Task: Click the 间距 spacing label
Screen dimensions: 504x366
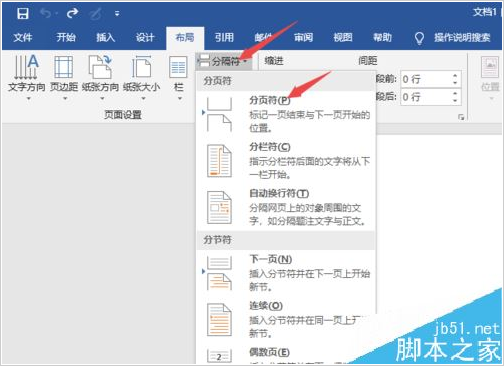Action: [368, 61]
